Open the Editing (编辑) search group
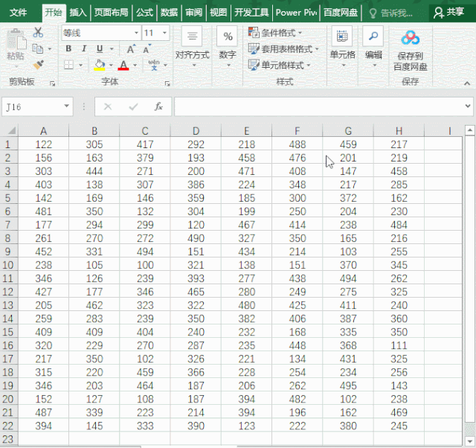 (x=373, y=47)
